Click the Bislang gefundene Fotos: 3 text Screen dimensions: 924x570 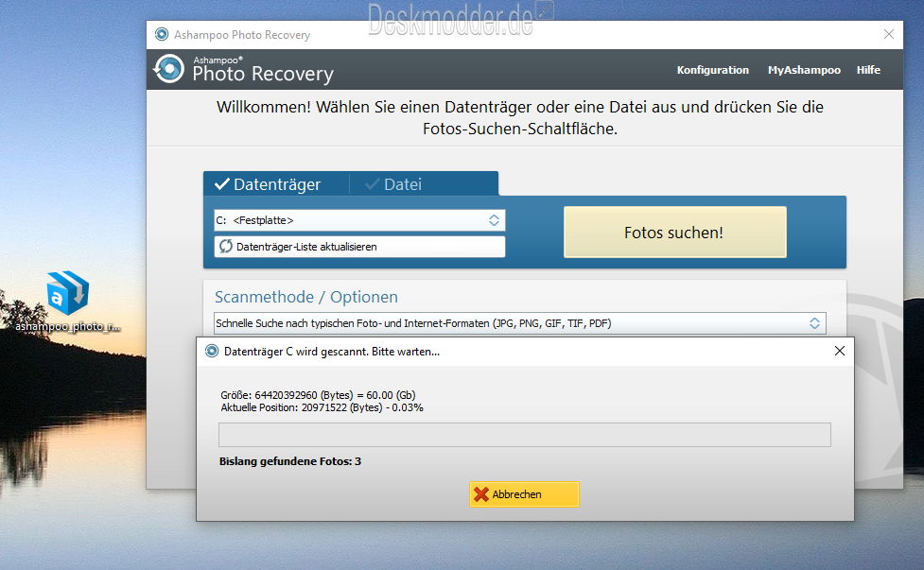point(290,461)
